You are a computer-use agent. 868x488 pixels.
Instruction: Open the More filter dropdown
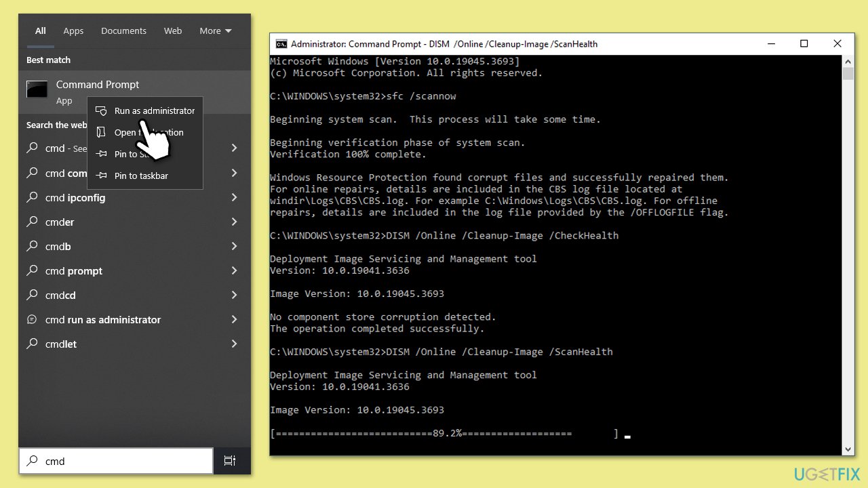(x=216, y=31)
